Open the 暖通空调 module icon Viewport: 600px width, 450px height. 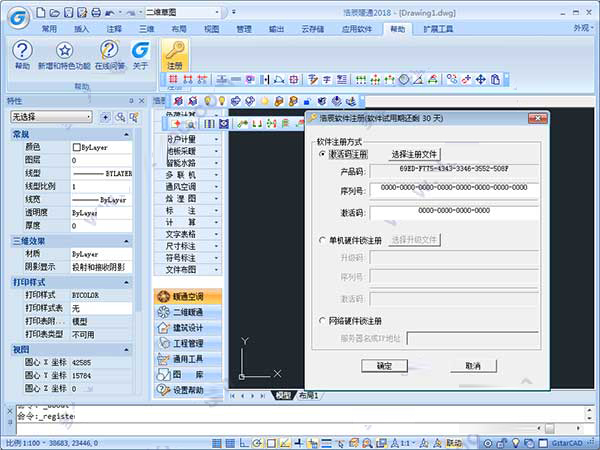tap(188, 296)
